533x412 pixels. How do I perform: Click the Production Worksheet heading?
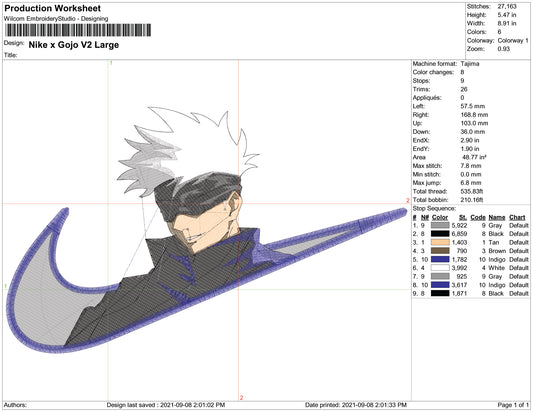pyautogui.click(x=53, y=8)
